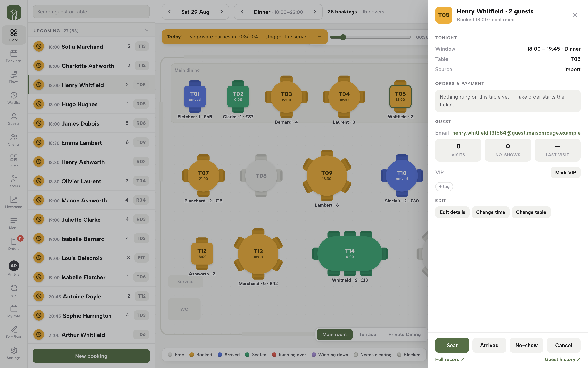Screen dimensions: 588x368
Task: Go to the next date after Sat 29 Aug
Action: [x=221, y=12]
